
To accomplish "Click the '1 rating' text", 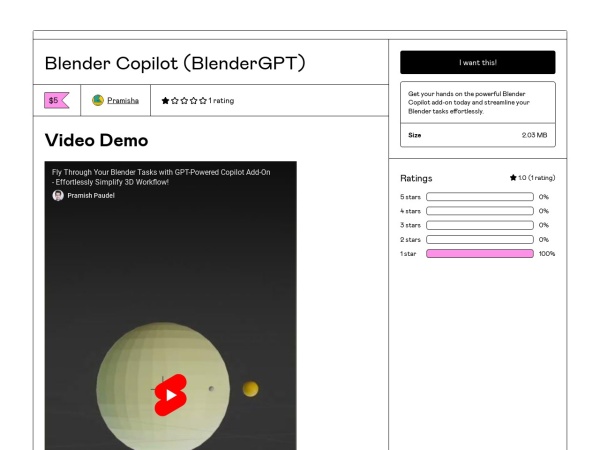I will (x=221, y=101).
